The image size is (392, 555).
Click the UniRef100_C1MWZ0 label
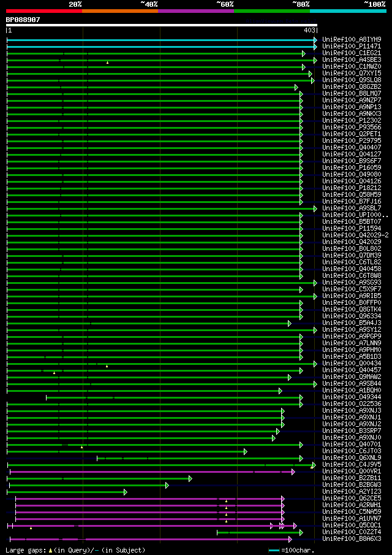coord(352,67)
